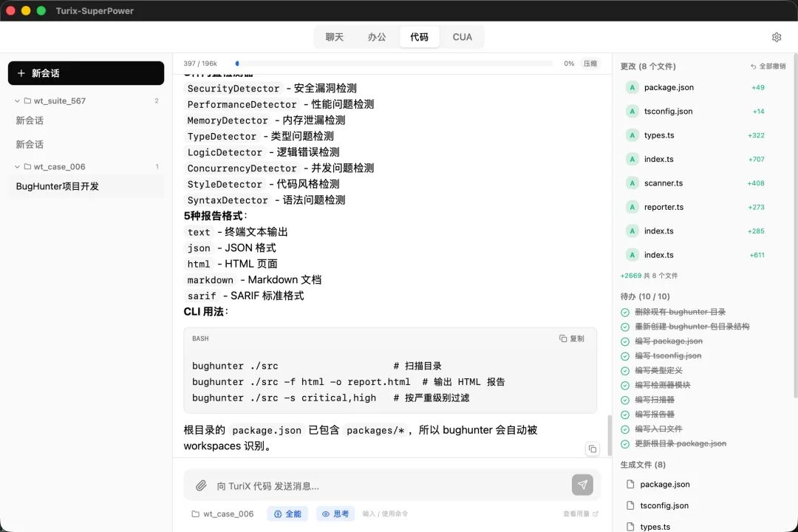
Task: Toggle the 编写 package.json todo checkmark
Action: point(625,341)
